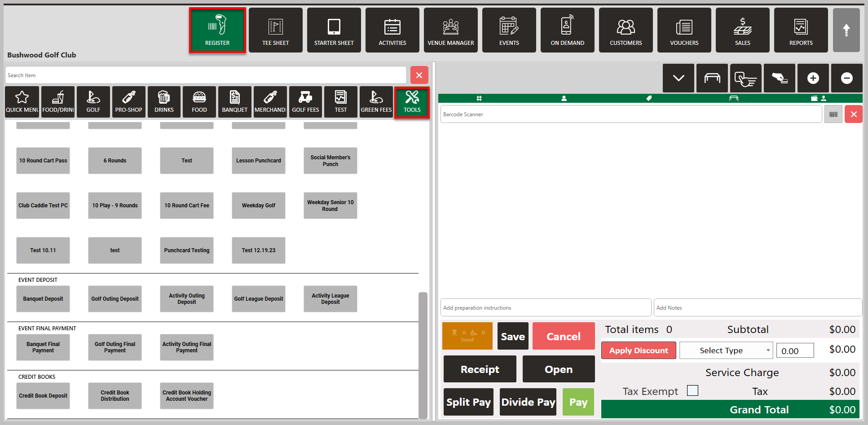Click the Apply Discount button
Viewport: 868px width, 425px height.
point(639,351)
